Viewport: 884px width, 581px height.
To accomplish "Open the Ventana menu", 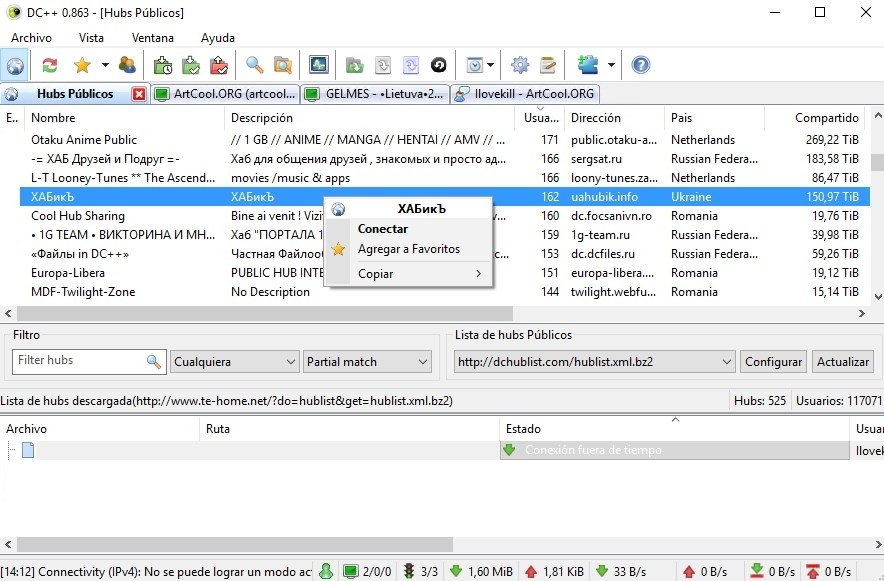I will point(153,38).
